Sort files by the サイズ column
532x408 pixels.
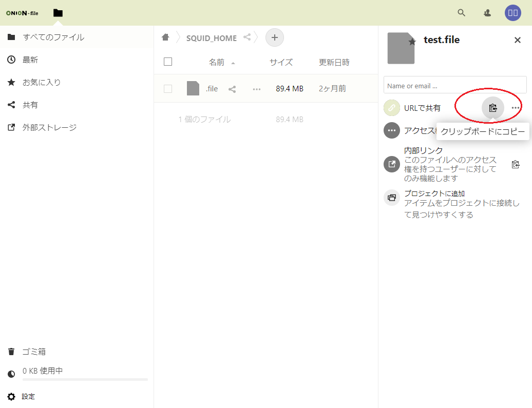pyautogui.click(x=281, y=62)
